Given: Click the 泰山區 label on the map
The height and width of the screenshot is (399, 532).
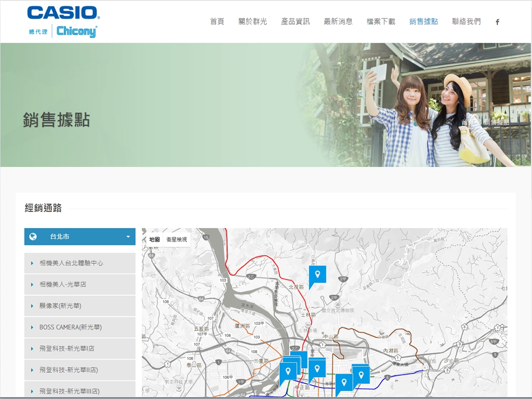Looking at the screenshot, I should tap(194, 365).
